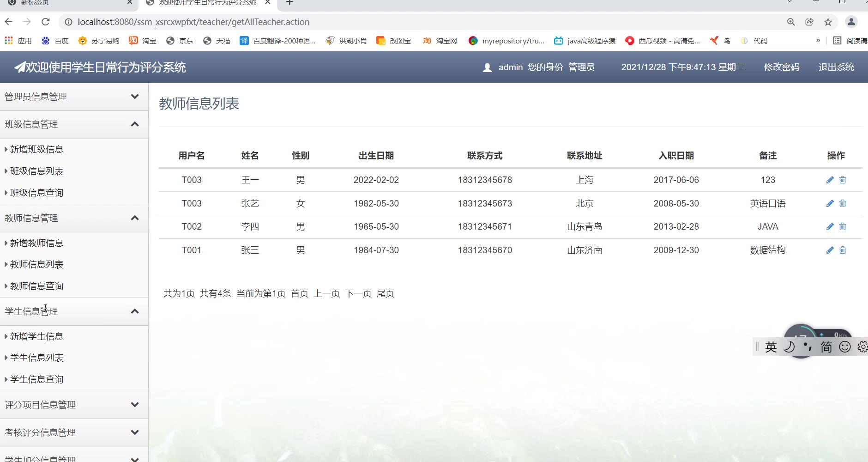868x462 pixels.
Task: Open the 西瓜视频 bookmark
Action: coord(663,41)
